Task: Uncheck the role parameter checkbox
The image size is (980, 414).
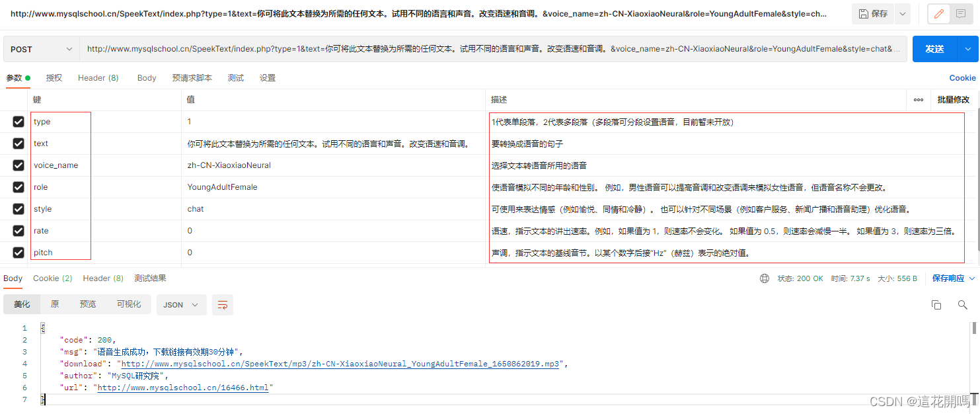Action: click(19, 187)
